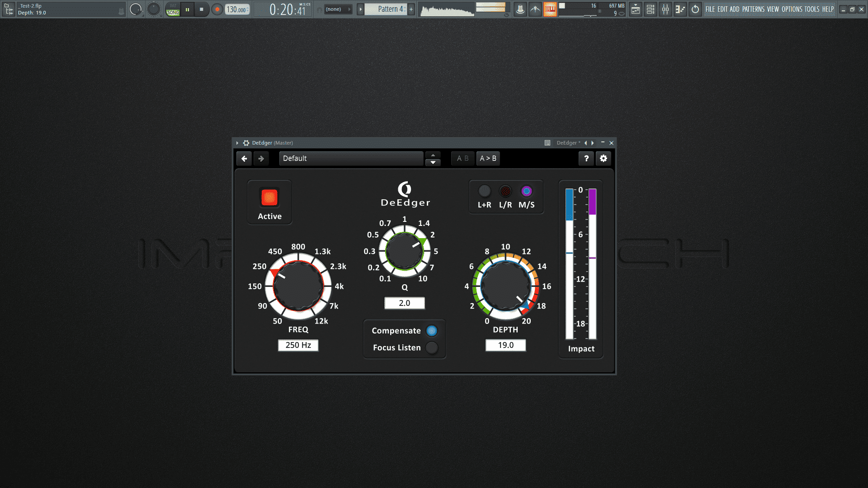
Task: Click the A > B copy button
Action: pyautogui.click(x=488, y=159)
